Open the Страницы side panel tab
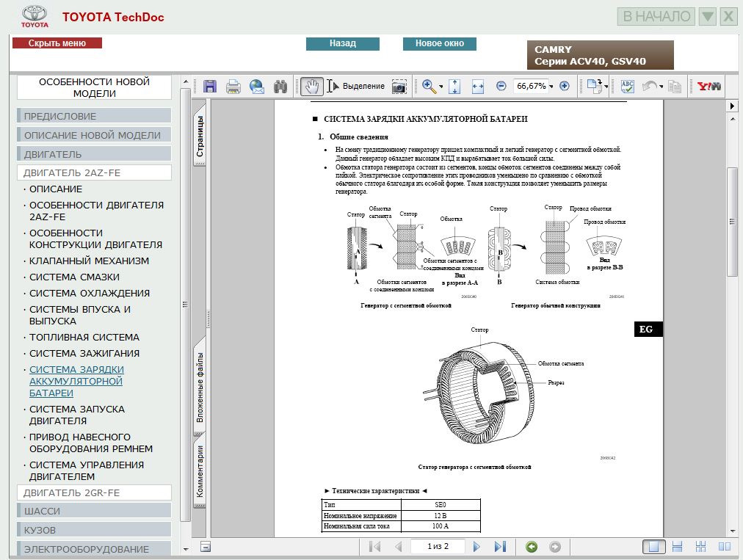Image resolution: width=743 pixels, height=560 pixels. (200, 137)
